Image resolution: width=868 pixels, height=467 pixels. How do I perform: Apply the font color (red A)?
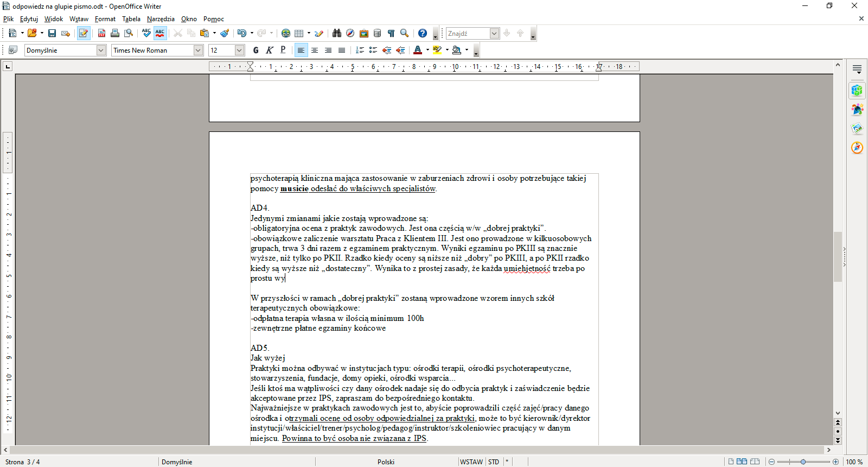coord(417,50)
